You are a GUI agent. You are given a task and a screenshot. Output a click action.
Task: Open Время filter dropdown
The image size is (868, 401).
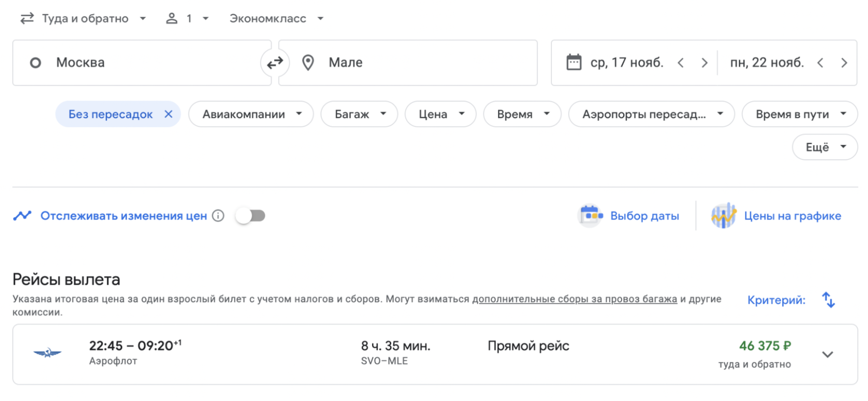(x=522, y=114)
